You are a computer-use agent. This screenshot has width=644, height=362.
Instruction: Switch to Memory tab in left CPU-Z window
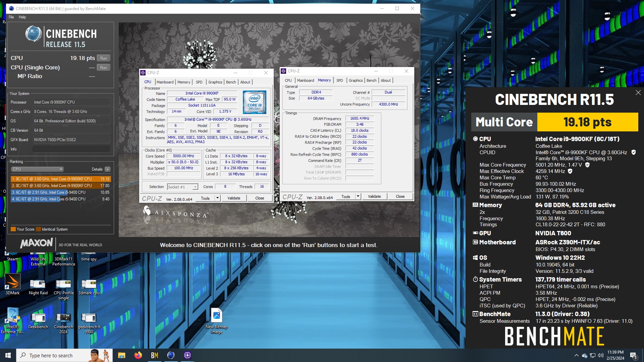click(184, 82)
